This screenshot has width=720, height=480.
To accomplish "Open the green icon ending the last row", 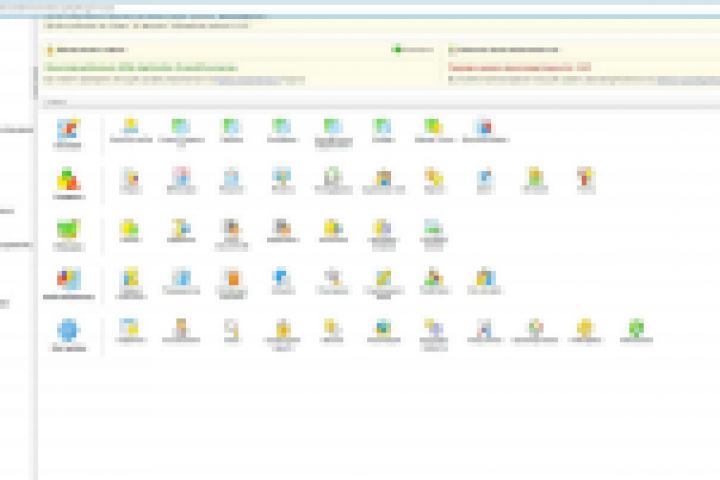I will pos(636,328).
